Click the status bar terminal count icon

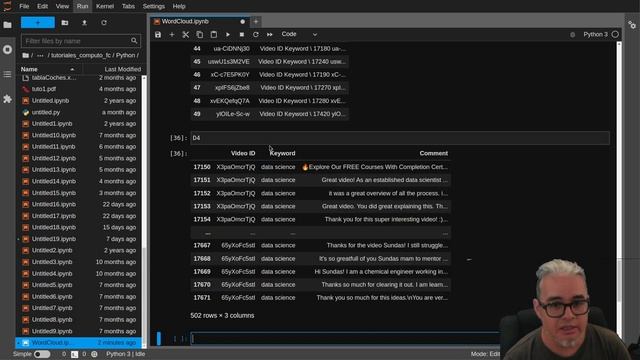coord(74,354)
